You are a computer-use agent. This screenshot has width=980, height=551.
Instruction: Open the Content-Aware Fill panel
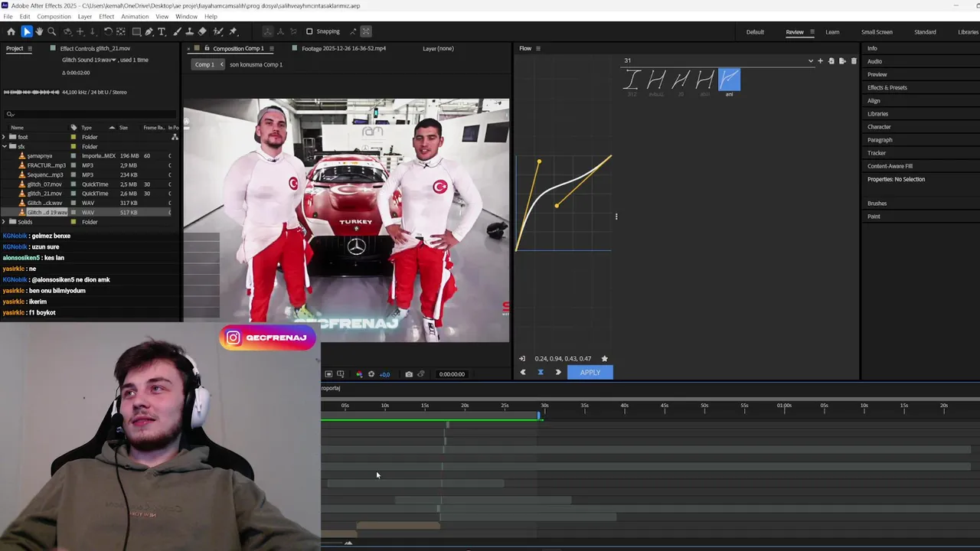[x=890, y=166]
